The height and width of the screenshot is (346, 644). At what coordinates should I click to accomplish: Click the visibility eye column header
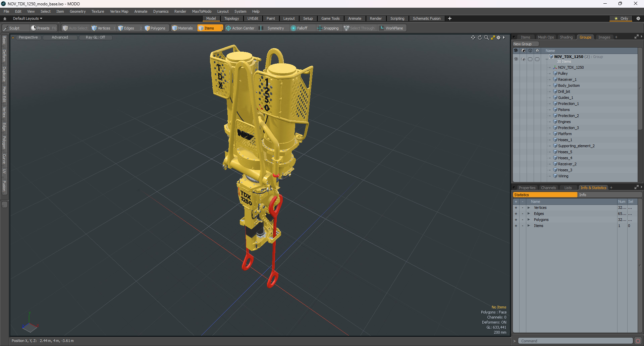pyautogui.click(x=516, y=51)
